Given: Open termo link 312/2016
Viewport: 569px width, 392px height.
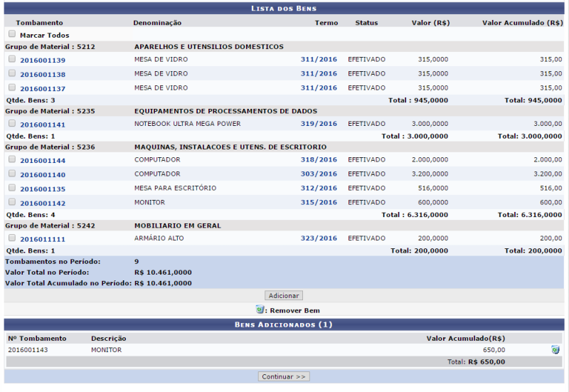Looking at the screenshot, I should click(x=319, y=188).
